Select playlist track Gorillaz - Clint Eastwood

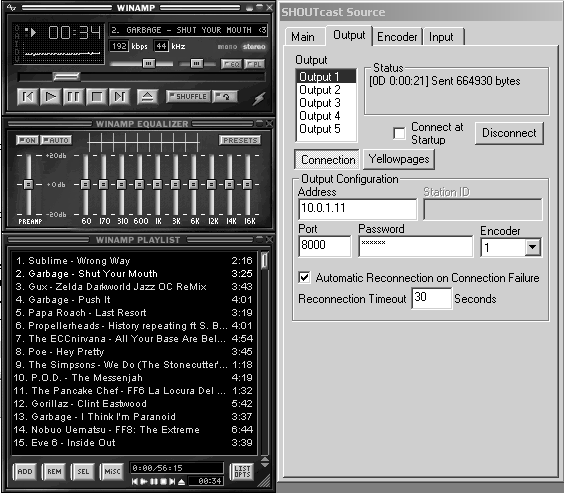click(x=134, y=403)
